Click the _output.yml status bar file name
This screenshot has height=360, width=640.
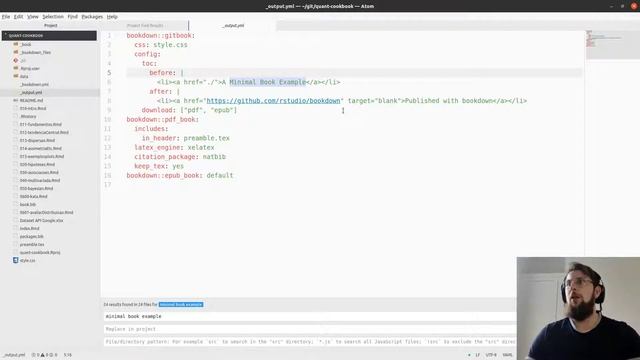[14, 355]
